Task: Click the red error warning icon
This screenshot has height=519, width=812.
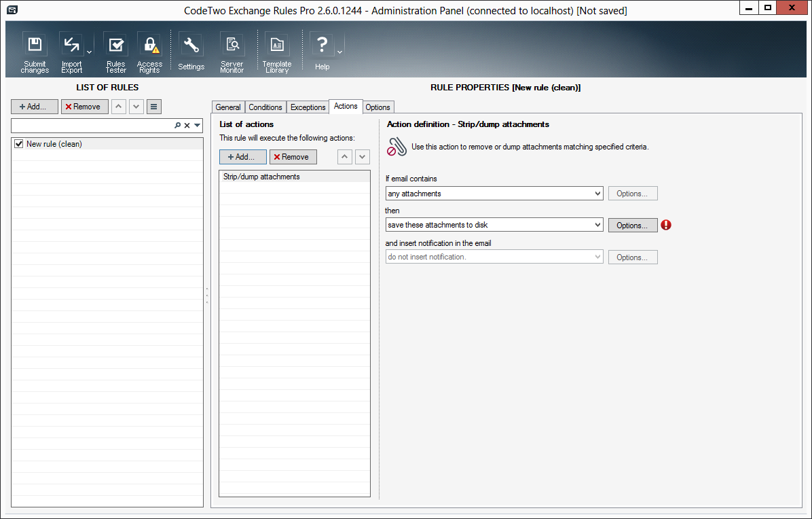Action: pyautogui.click(x=666, y=225)
